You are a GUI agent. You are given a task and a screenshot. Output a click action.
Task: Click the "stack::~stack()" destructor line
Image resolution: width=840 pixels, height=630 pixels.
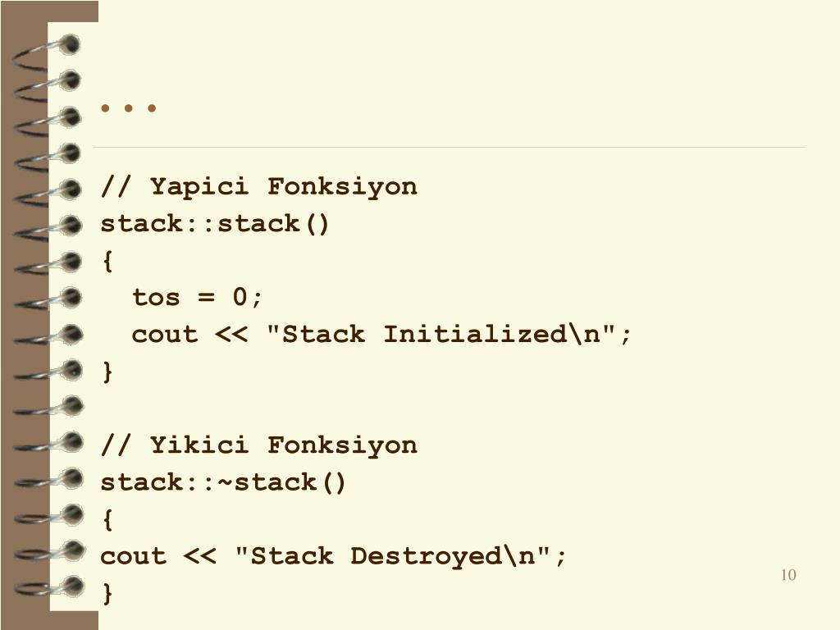pos(223,482)
